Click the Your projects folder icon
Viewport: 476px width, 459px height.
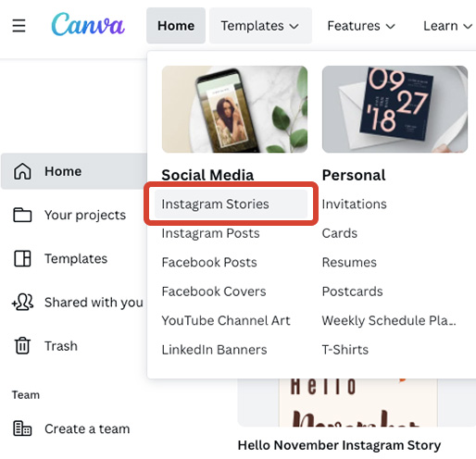pos(22,215)
